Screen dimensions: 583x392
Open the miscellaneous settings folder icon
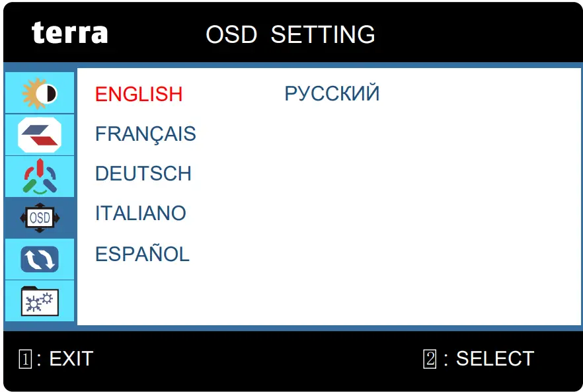[40, 301]
